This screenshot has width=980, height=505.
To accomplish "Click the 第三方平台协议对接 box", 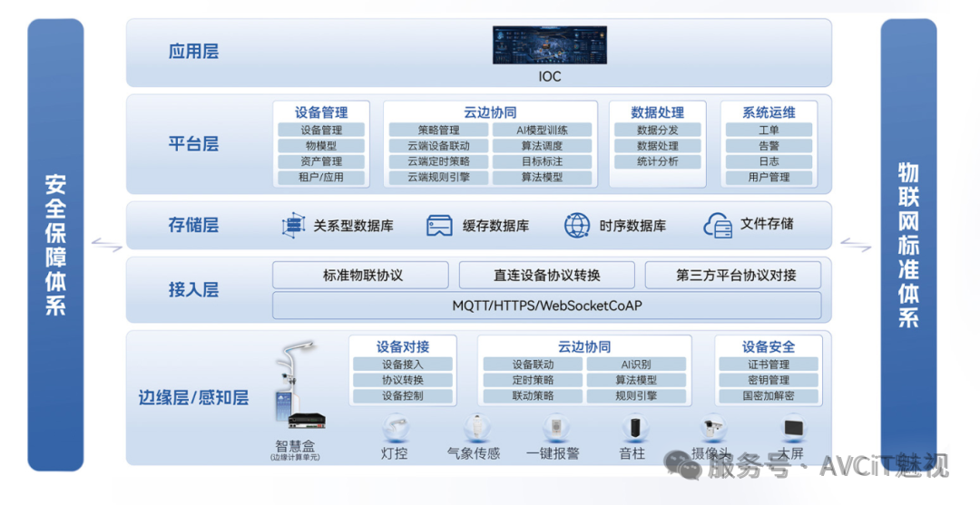I will click(733, 276).
